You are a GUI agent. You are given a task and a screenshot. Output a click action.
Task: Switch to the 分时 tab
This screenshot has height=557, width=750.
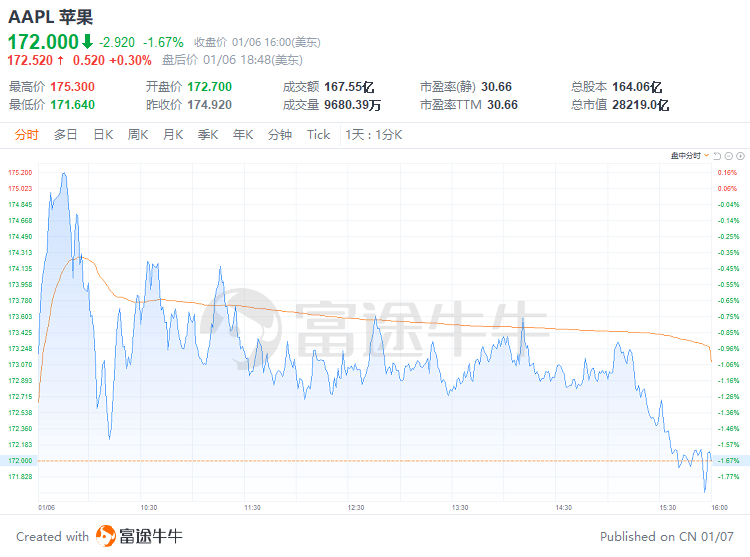coord(26,135)
